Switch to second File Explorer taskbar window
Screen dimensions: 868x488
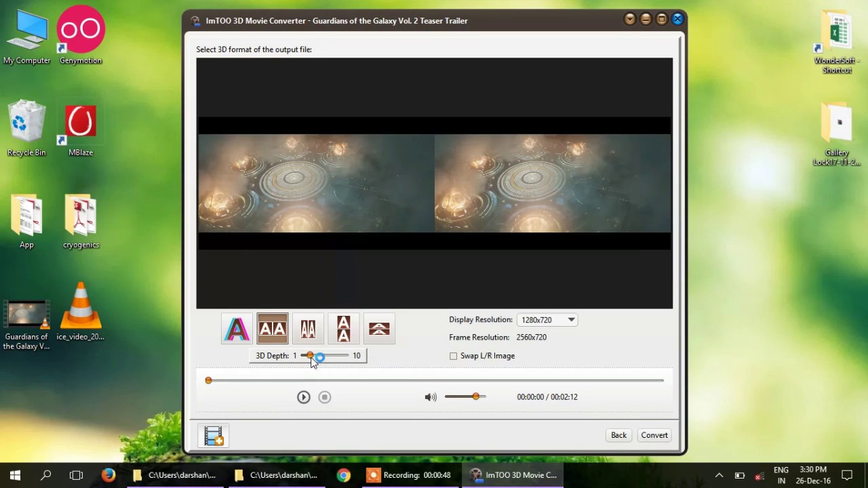pyautogui.click(x=276, y=475)
